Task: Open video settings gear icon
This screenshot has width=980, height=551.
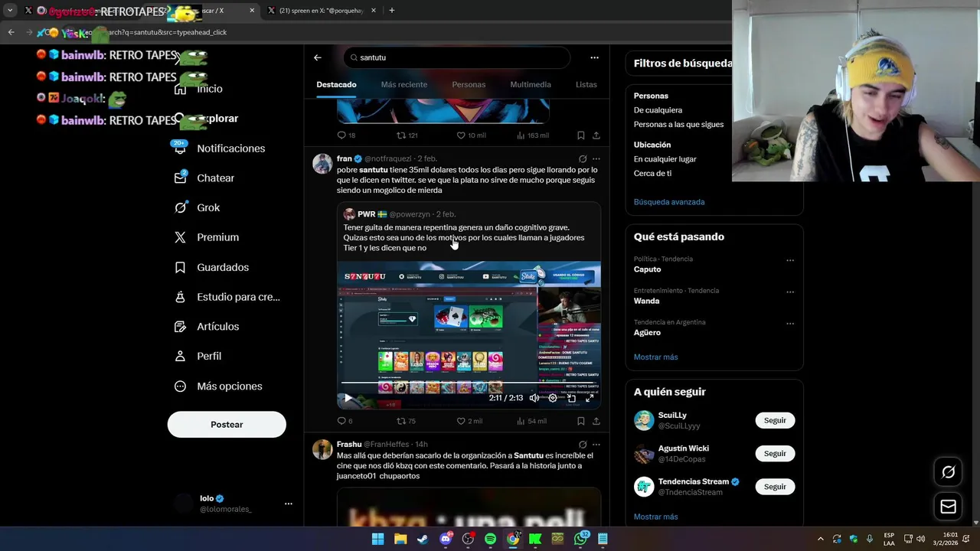Action: click(553, 398)
